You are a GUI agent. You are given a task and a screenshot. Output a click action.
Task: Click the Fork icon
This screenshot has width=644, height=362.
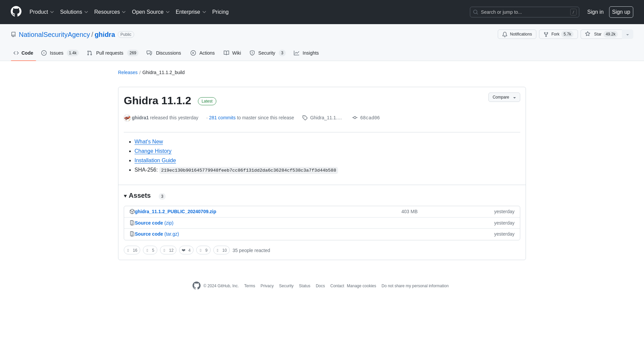(546, 34)
